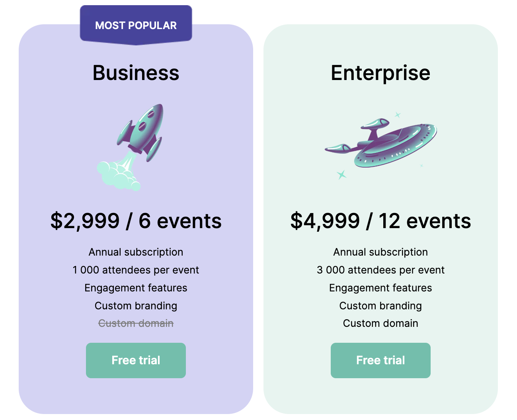Click Enterprise plan's Annual subscription text
Image resolution: width=517 pixels, height=420 pixels.
[x=380, y=252]
